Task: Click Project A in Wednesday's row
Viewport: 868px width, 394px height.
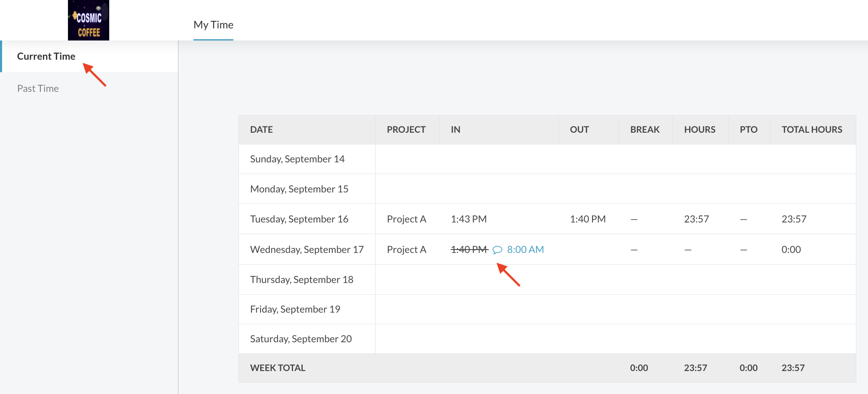Action: (x=406, y=250)
